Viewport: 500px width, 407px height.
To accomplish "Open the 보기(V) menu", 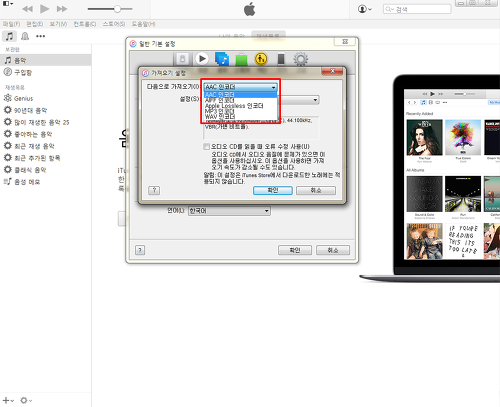I will (x=58, y=24).
